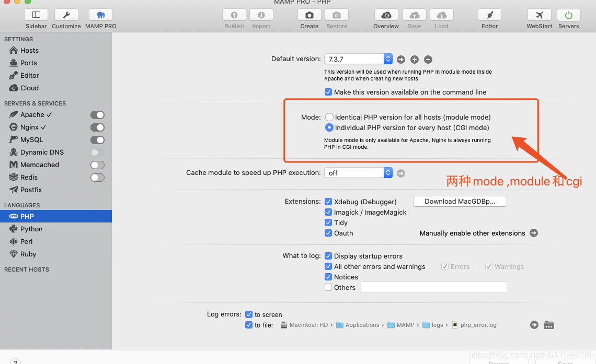Toggle the Memcached switch
Screen dimensions: 596x364
coord(97,165)
